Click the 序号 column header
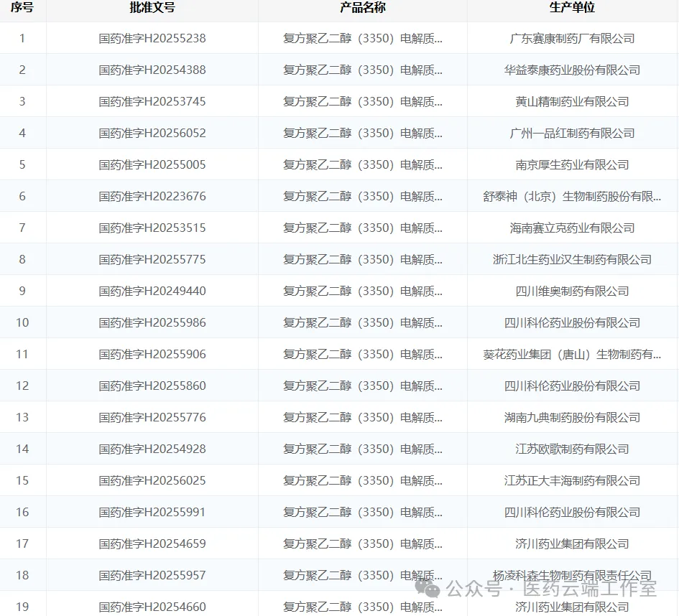The image size is (679, 616). point(22,8)
